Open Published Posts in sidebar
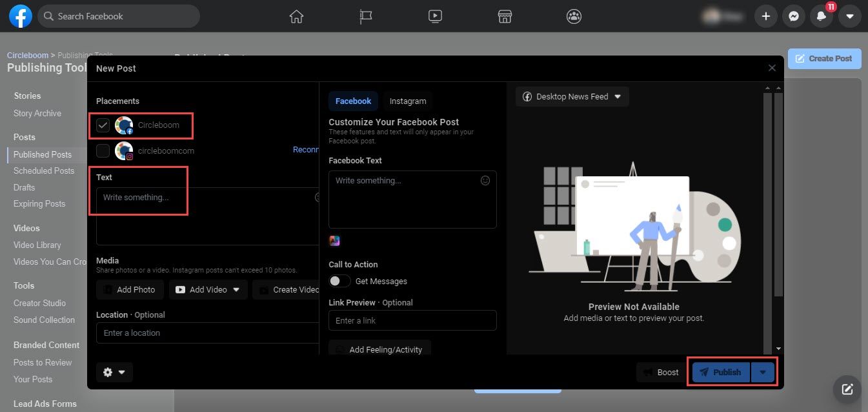Viewport: 868px width, 412px height. tap(43, 155)
